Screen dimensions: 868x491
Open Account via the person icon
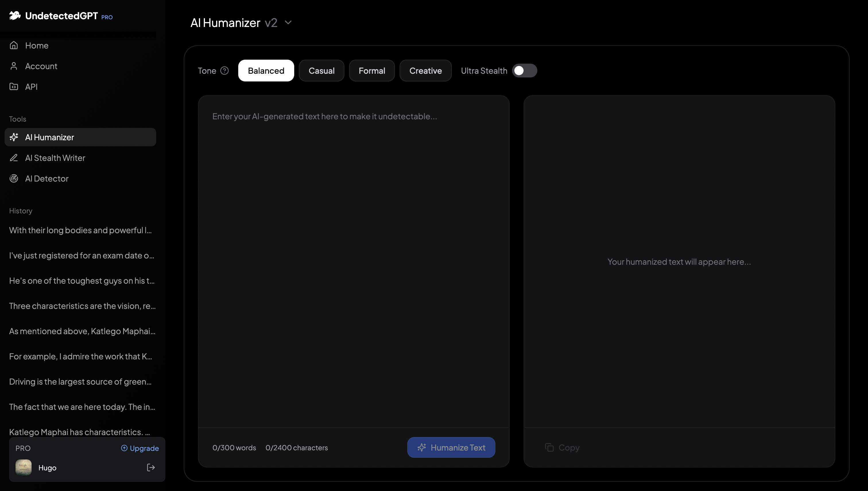coord(13,66)
